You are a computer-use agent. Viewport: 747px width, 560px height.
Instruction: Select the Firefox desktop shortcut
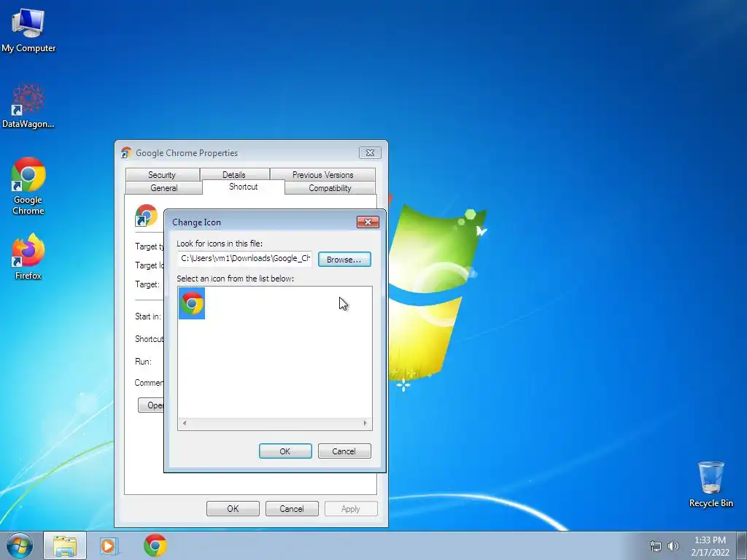pos(28,257)
